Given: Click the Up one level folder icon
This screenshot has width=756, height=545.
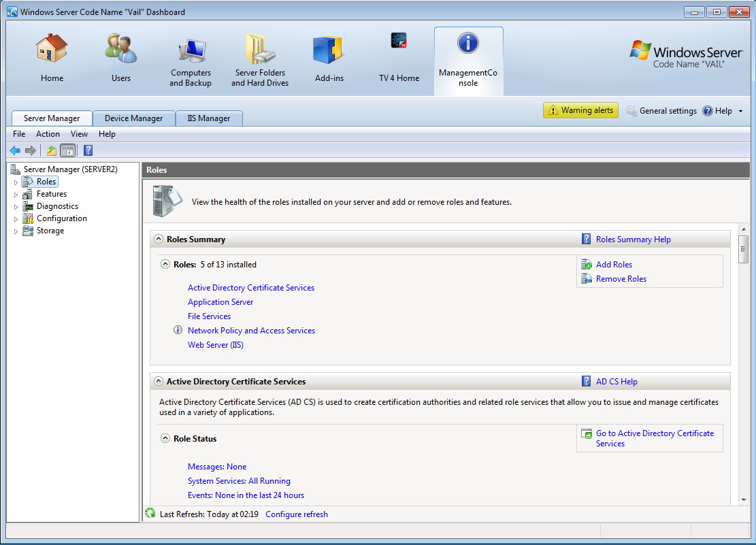Looking at the screenshot, I should (52, 151).
